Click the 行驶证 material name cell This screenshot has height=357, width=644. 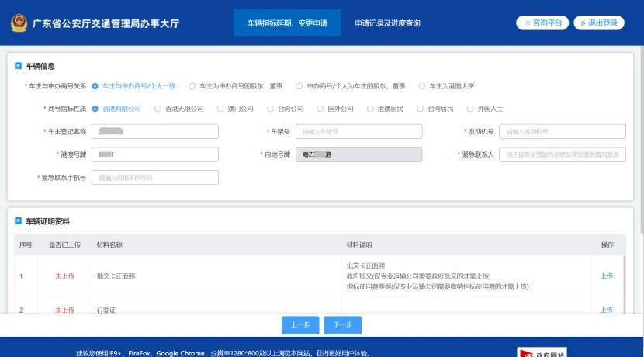(106, 310)
